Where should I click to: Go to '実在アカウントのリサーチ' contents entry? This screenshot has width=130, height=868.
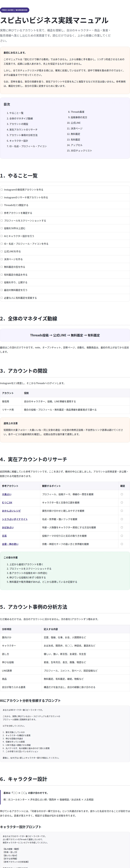point(24,130)
